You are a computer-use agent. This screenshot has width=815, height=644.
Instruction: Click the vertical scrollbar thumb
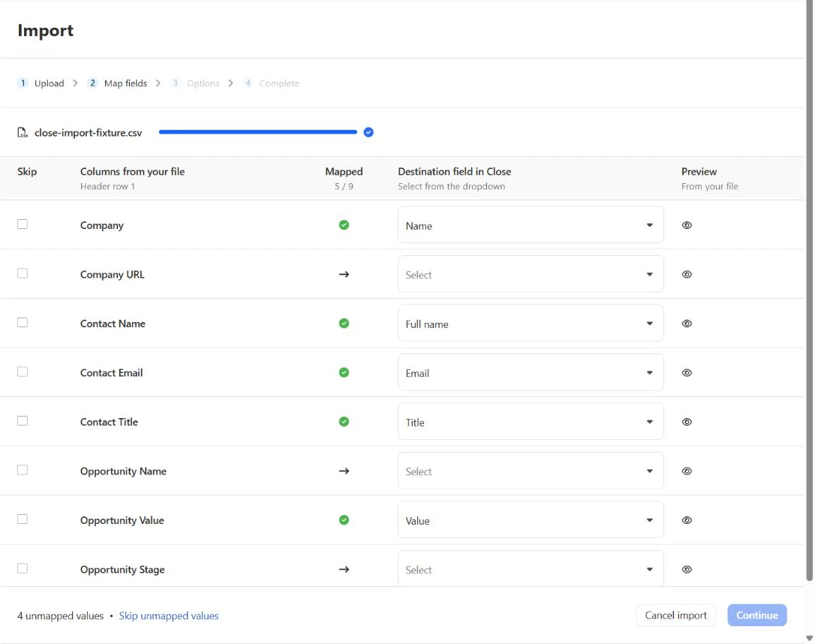[809, 291]
